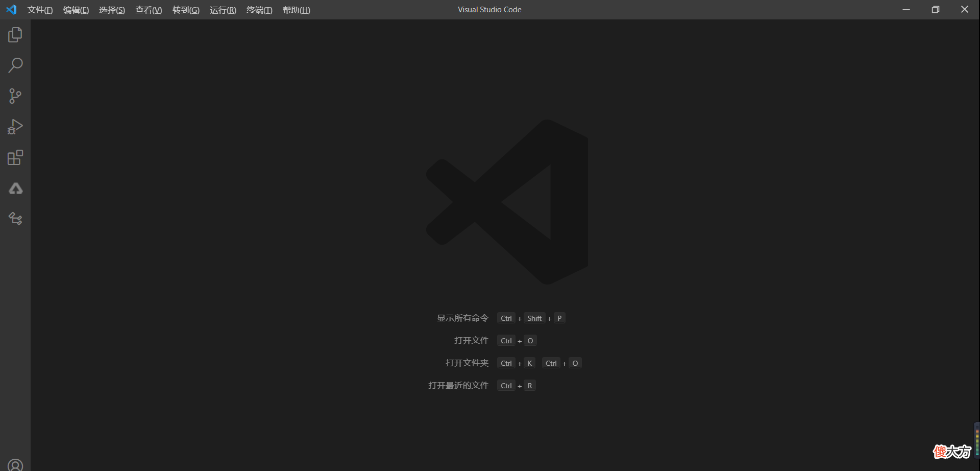
Task: Click the P key cap beside Shift
Action: pos(559,318)
